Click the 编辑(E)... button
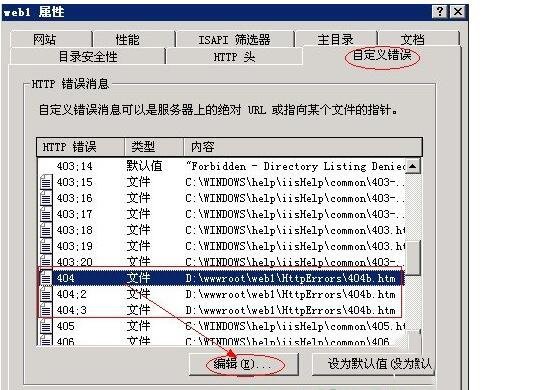The height and width of the screenshot is (390, 546). pyautogui.click(x=244, y=364)
